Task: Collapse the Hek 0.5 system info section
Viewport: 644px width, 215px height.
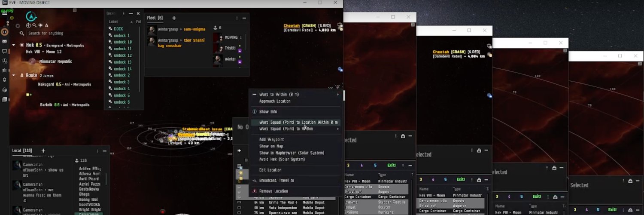Action: tap(14, 45)
